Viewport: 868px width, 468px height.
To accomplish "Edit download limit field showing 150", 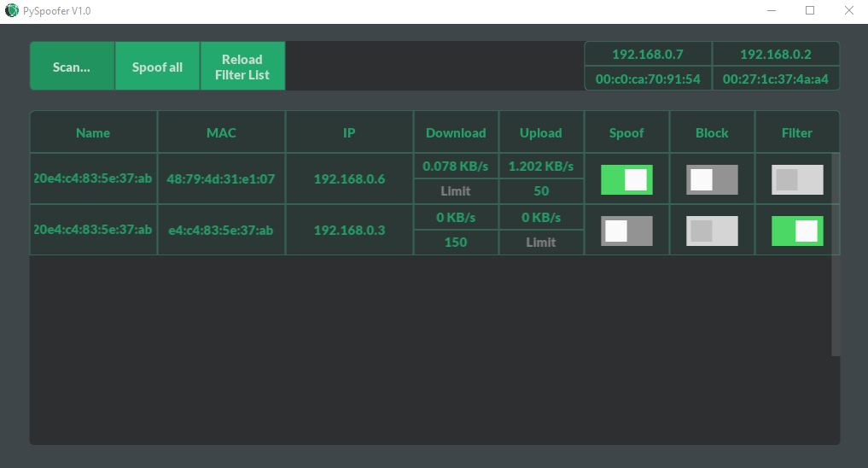I will point(456,242).
